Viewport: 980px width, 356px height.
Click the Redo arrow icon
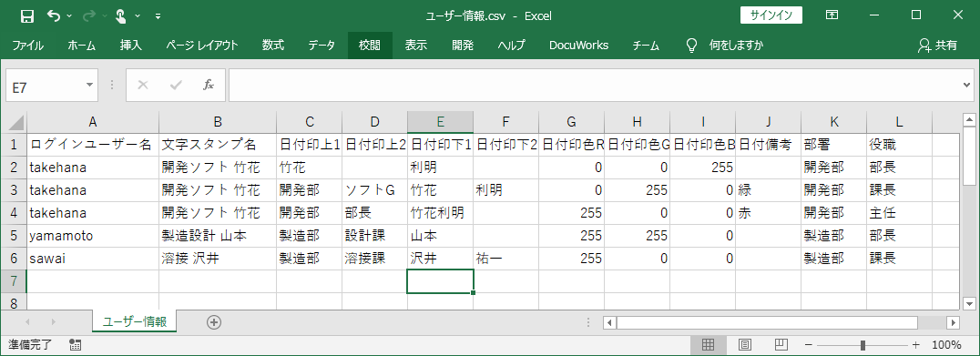click(88, 15)
